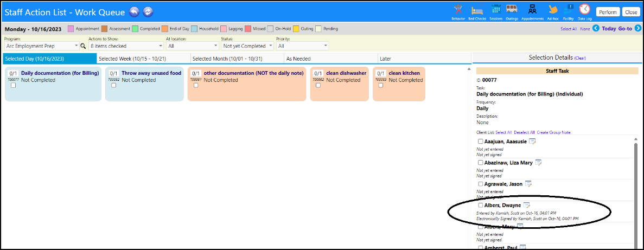Open the Program dropdown
Image resolution: width=644 pixels, height=250 pixels.
point(42,46)
